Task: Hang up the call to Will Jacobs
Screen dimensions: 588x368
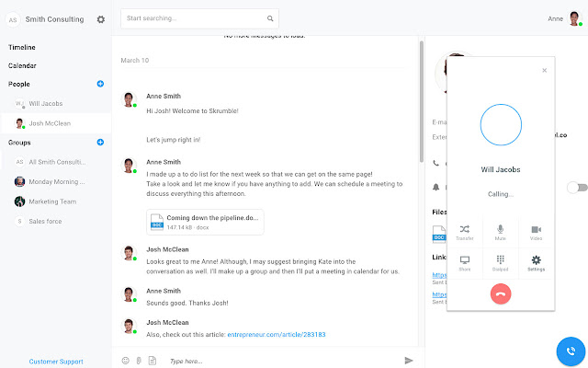Action: [501, 293]
